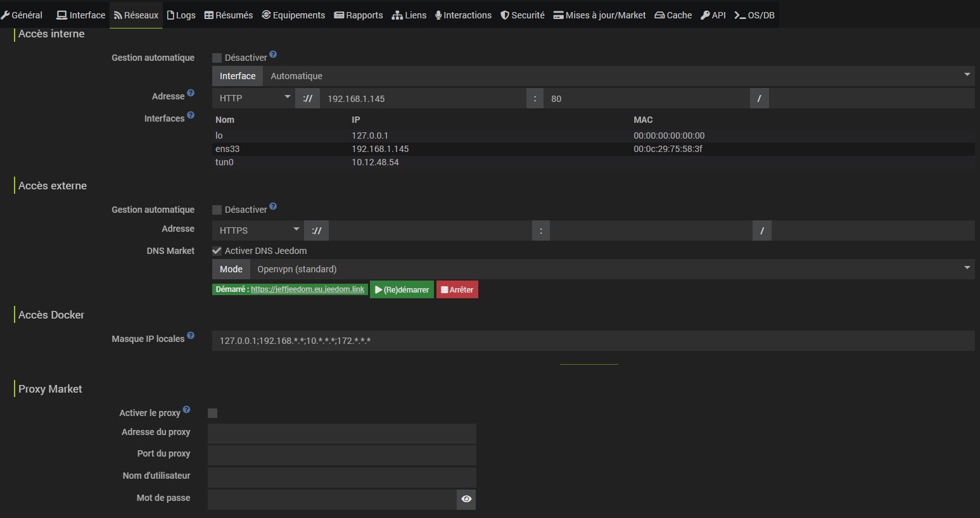Toggle Désactiver checkbox under Accès interne
The width and height of the screenshot is (980, 518).
217,58
